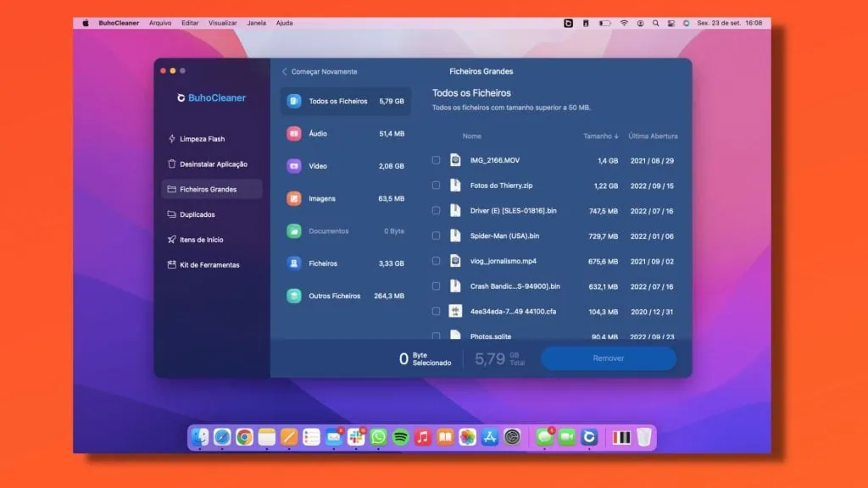Open the Arquivo menu
Image resolution: width=868 pixels, height=488 pixels.
tap(160, 23)
